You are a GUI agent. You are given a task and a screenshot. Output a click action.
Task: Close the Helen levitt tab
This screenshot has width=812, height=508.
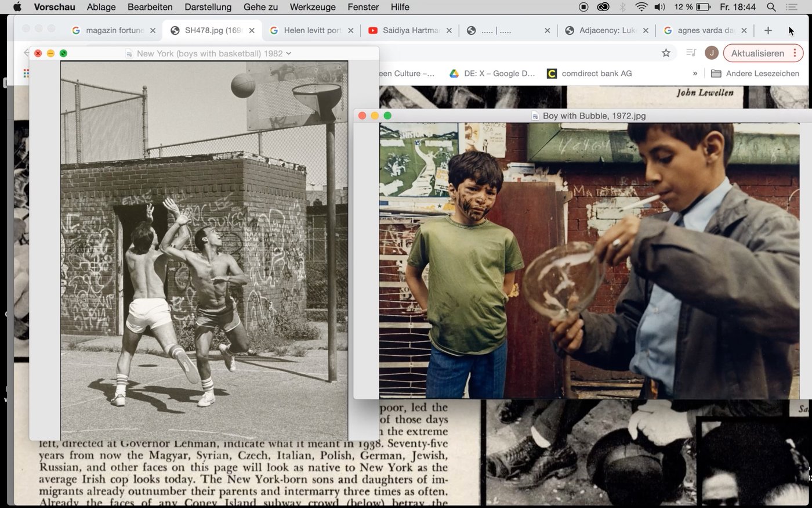[350, 30]
